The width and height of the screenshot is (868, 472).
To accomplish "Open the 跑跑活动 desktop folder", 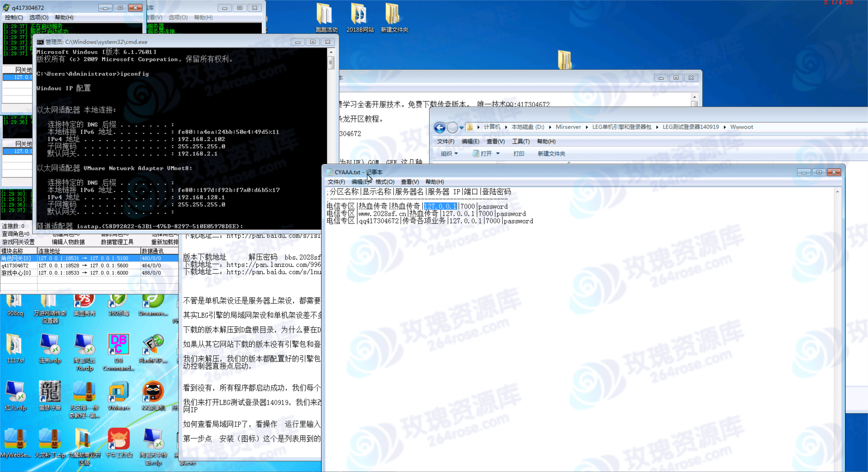I will click(x=326, y=18).
